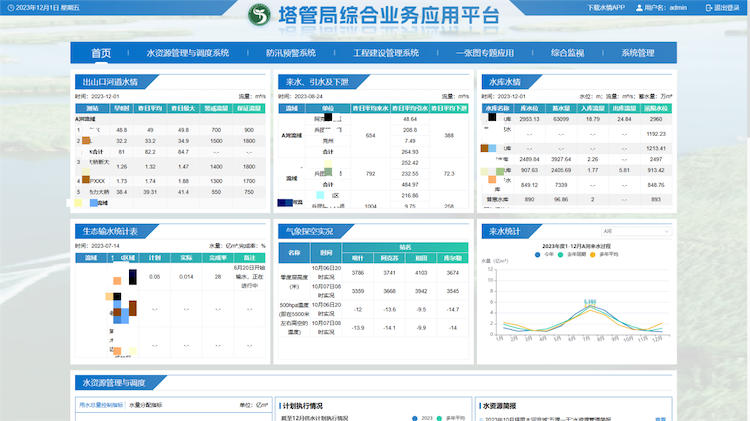Click the 昨日最大 column header
The image size is (750, 421).
pyautogui.click(x=183, y=109)
